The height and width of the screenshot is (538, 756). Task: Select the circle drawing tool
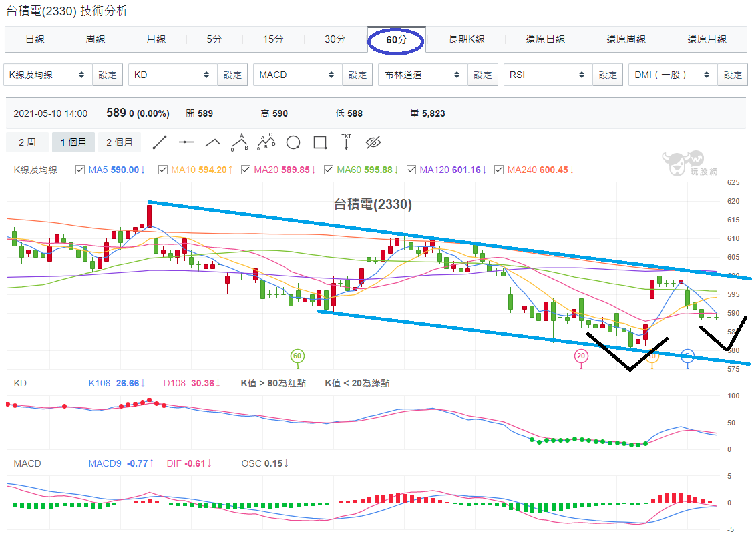[x=293, y=142]
